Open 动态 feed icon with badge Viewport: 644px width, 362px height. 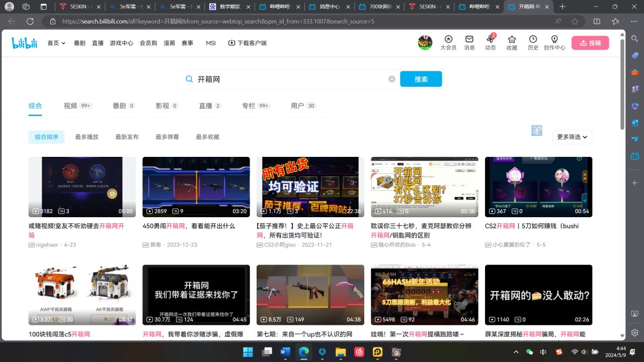click(491, 43)
